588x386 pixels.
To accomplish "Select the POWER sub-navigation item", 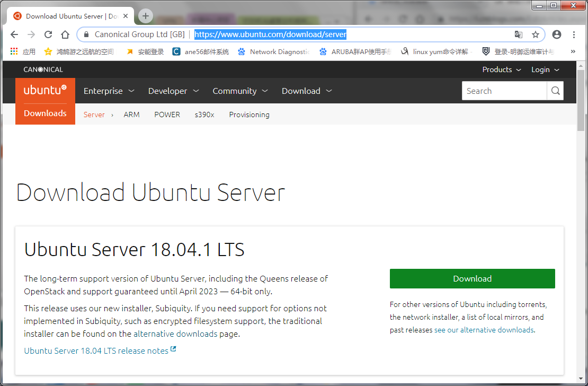I will (167, 115).
